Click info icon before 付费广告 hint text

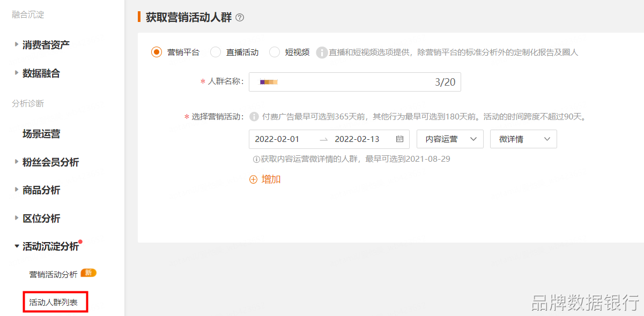pos(254,116)
